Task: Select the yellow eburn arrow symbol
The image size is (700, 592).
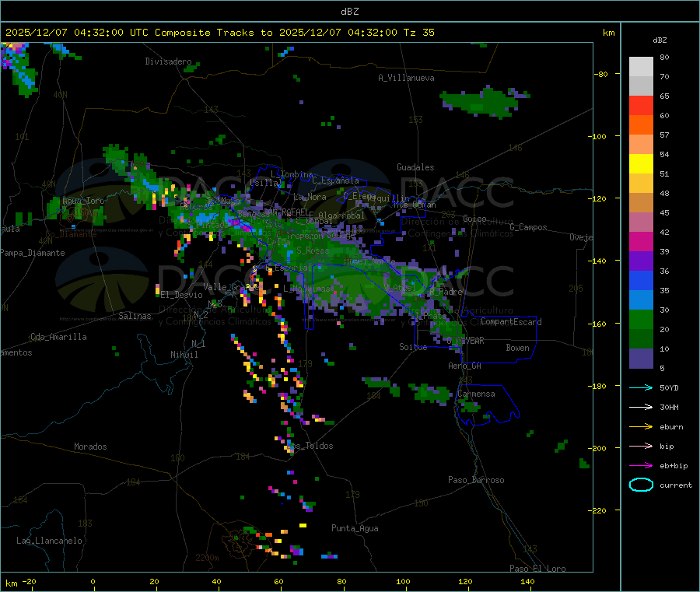Action: point(641,427)
